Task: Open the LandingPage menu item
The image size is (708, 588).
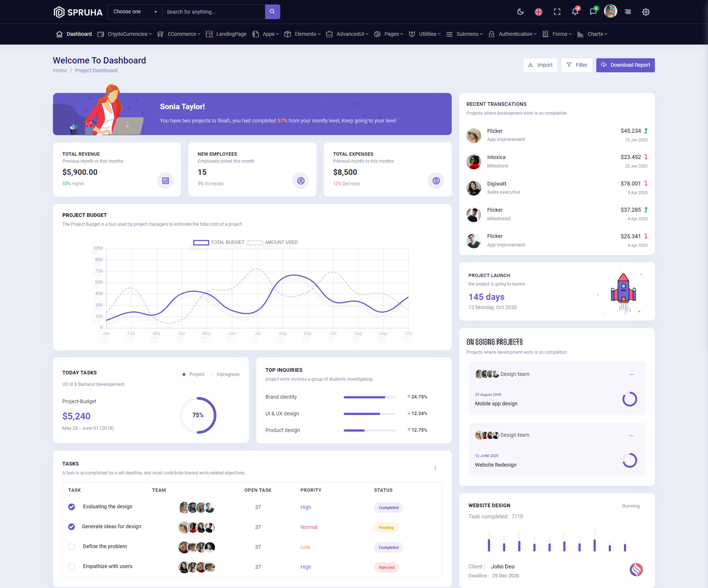Action: pyautogui.click(x=231, y=34)
